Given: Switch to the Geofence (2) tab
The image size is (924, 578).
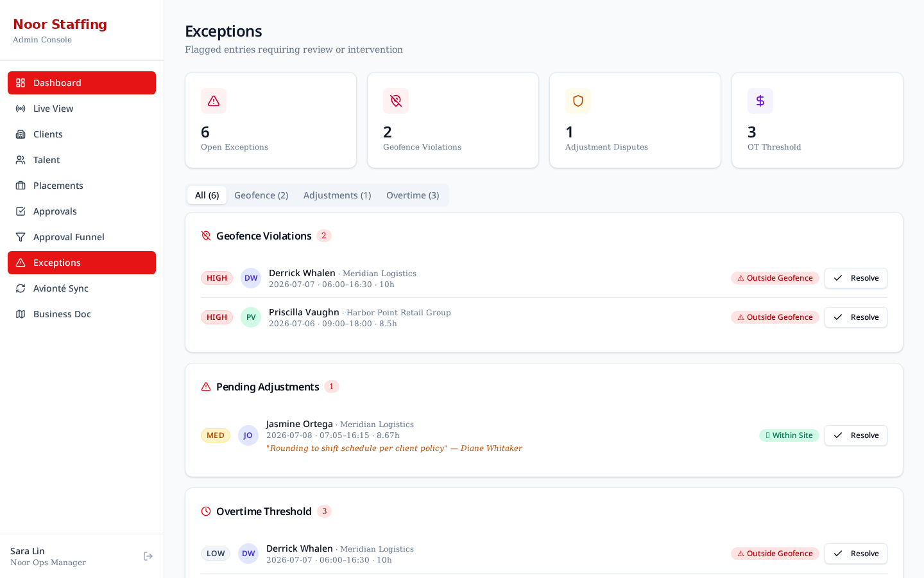Looking at the screenshot, I should [x=261, y=195].
